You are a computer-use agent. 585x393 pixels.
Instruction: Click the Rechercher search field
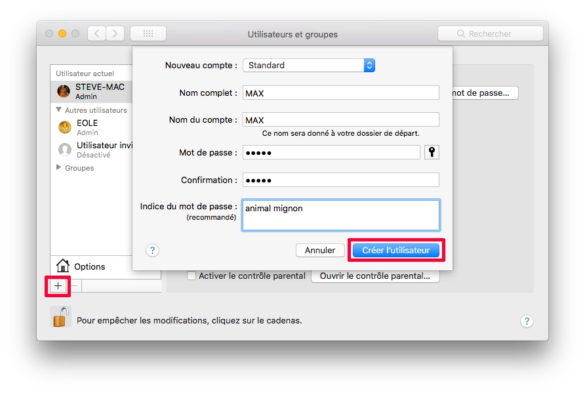click(x=490, y=34)
